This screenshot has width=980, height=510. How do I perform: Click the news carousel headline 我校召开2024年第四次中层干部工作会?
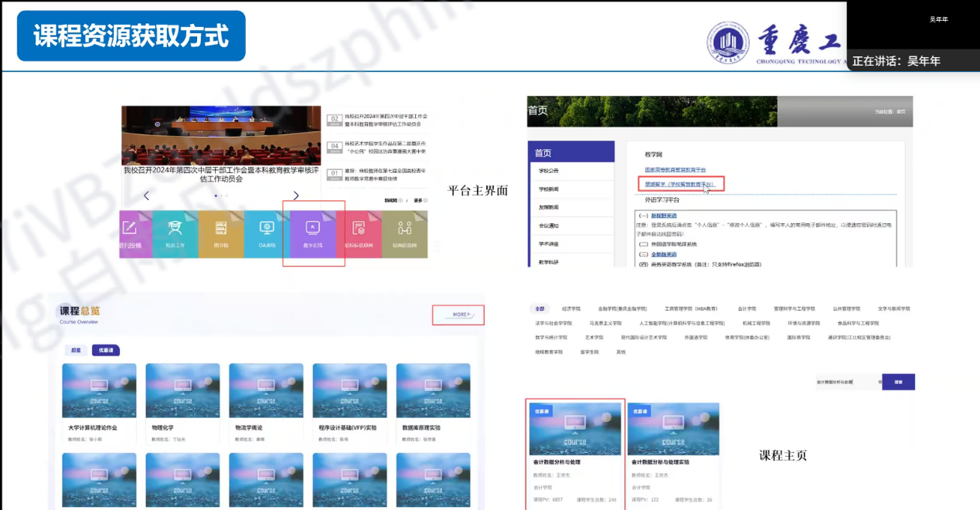click(x=221, y=175)
